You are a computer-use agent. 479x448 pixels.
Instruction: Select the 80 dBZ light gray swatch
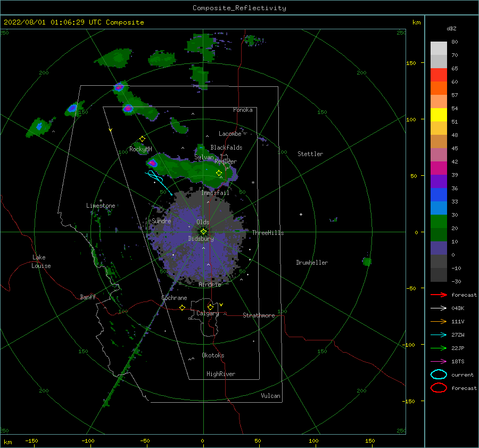click(439, 48)
